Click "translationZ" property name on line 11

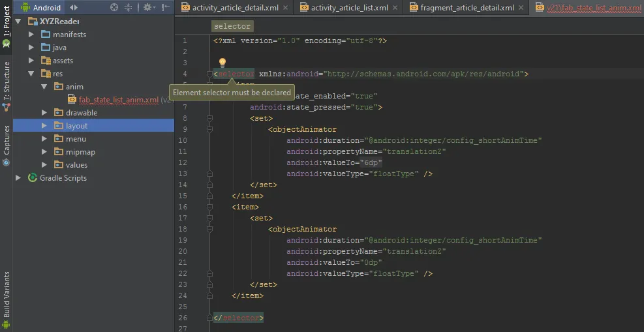click(x=414, y=151)
